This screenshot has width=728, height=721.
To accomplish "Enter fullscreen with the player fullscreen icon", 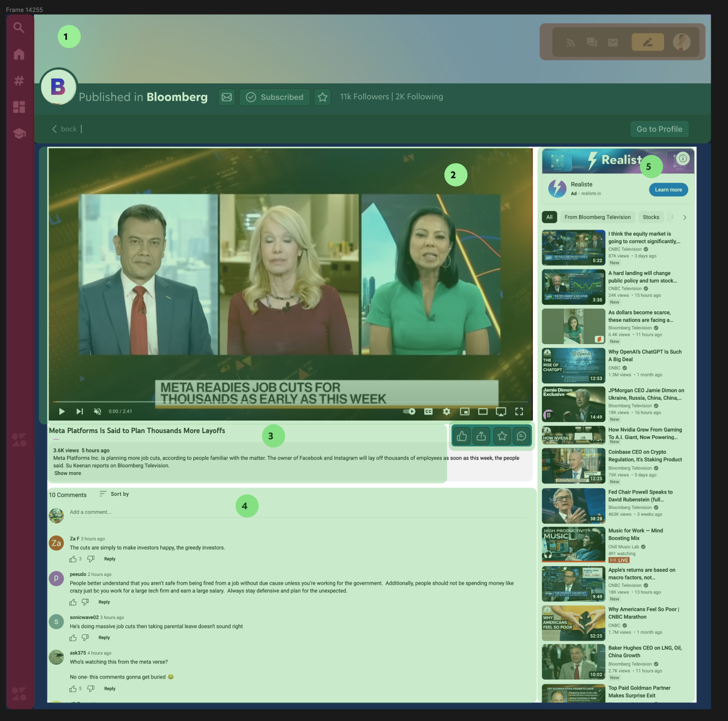I will [x=519, y=411].
